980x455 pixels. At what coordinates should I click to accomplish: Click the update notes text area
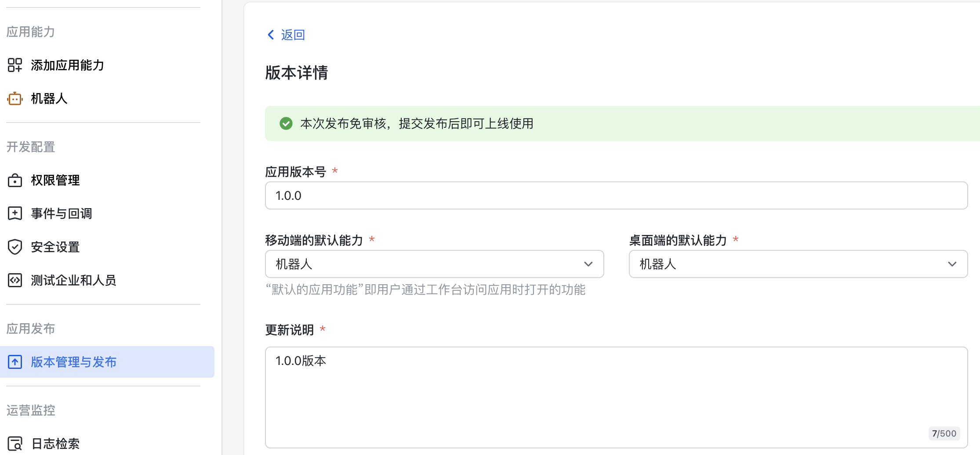click(x=616, y=397)
